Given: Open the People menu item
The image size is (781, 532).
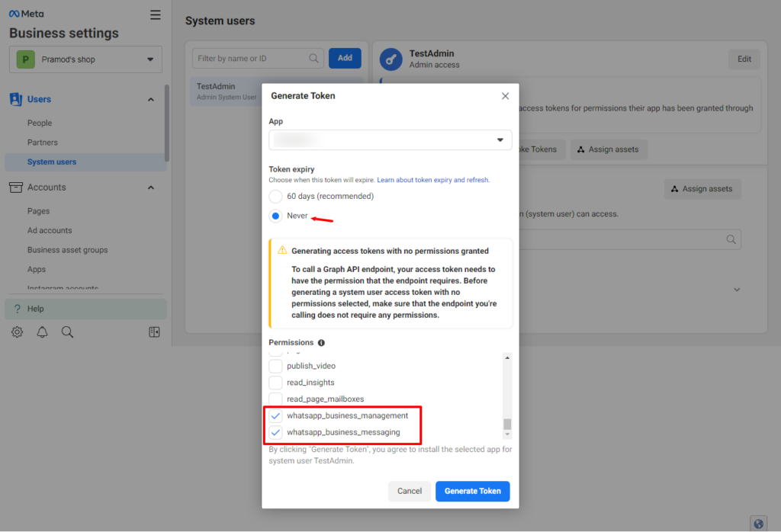Looking at the screenshot, I should pos(40,123).
